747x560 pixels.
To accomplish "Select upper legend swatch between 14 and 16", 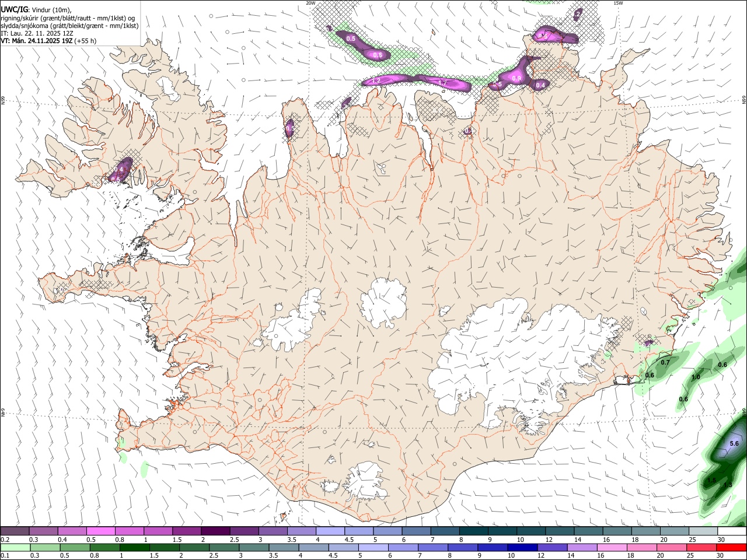I will pos(588,531).
